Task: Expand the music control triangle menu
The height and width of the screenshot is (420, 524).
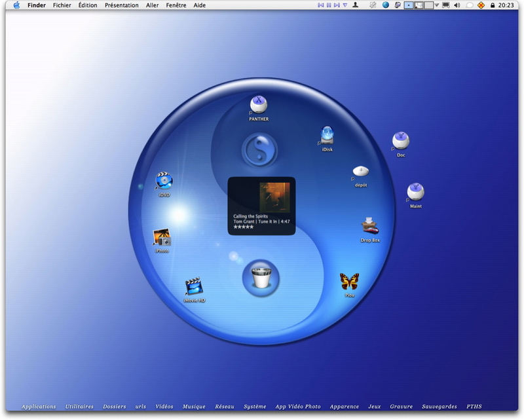Action: point(345,5)
